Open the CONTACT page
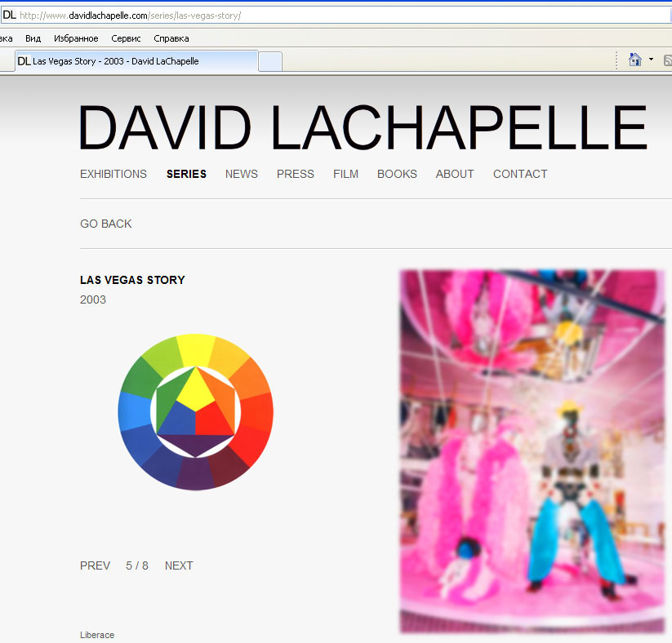This screenshot has height=643, width=672. click(520, 174)
